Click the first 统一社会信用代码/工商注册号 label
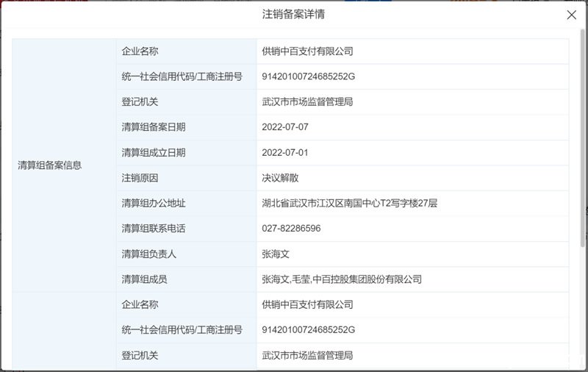This screenshot has height=372, width=588. pyautogui.click(x=182, y=76)
